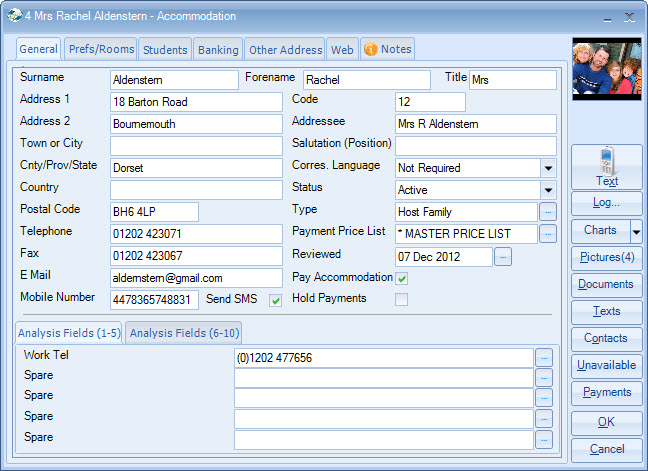648x471 pixels.
Task: Switch to General tab
Action: [38, 49]
